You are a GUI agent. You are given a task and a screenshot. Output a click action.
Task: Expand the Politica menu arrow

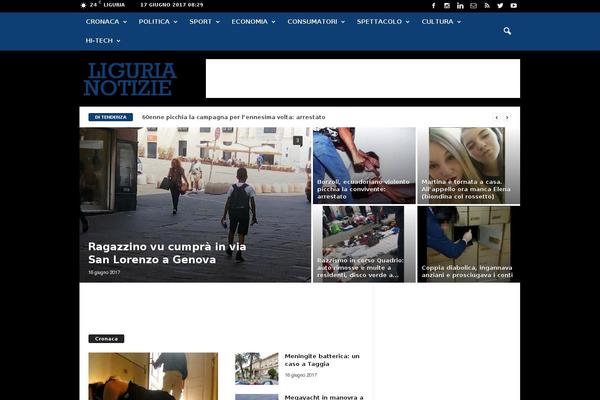point(176,22)
